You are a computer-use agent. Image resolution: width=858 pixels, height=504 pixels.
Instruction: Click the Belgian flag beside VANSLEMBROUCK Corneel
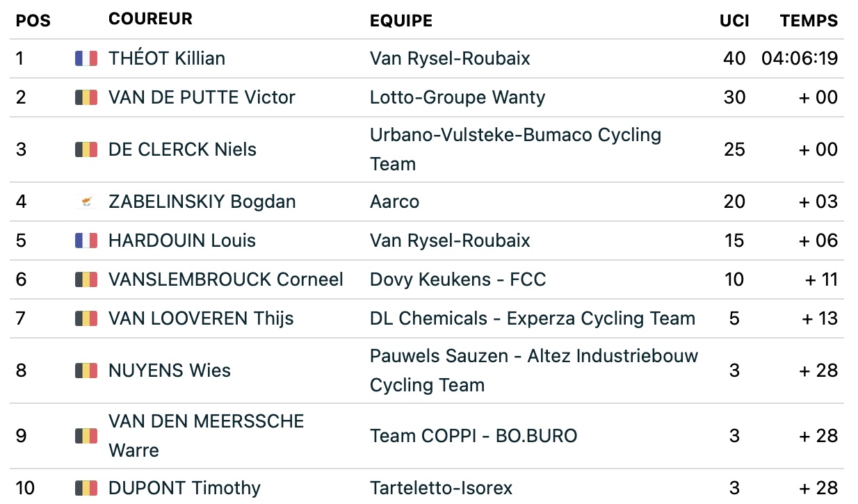(86, 279)
